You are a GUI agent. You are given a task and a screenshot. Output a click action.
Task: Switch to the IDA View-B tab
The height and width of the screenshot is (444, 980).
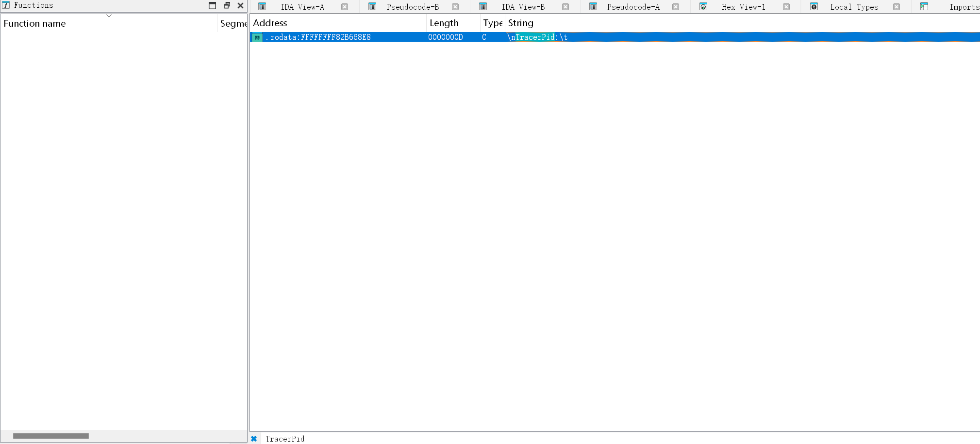pos(523,7)
